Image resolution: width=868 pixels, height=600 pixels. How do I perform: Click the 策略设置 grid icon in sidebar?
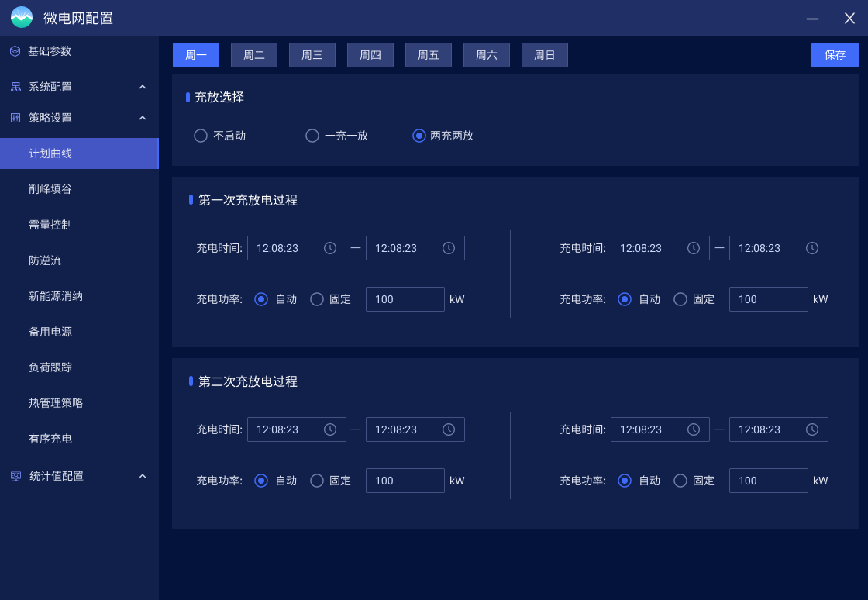(x=14, y=117)
